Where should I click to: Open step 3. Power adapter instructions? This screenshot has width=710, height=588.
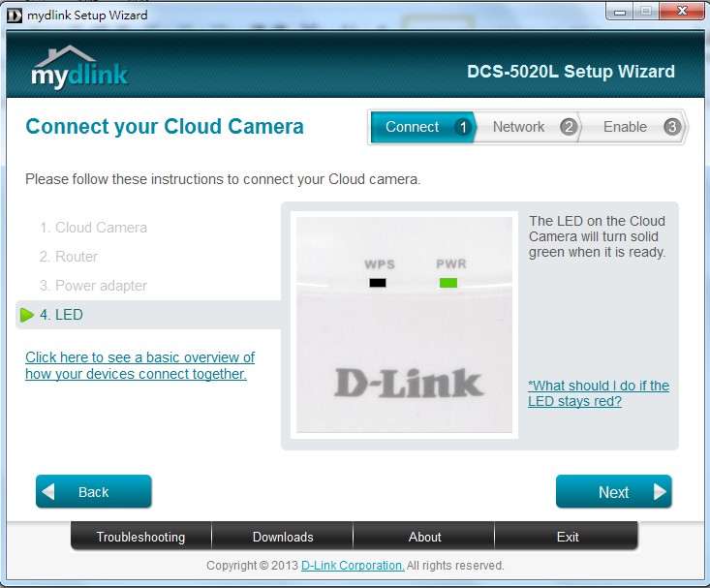(x=93, y=286)
